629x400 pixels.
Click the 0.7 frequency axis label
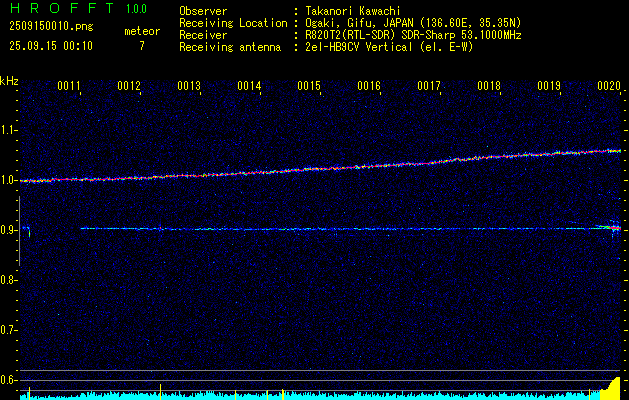click(x=8, y=330)
